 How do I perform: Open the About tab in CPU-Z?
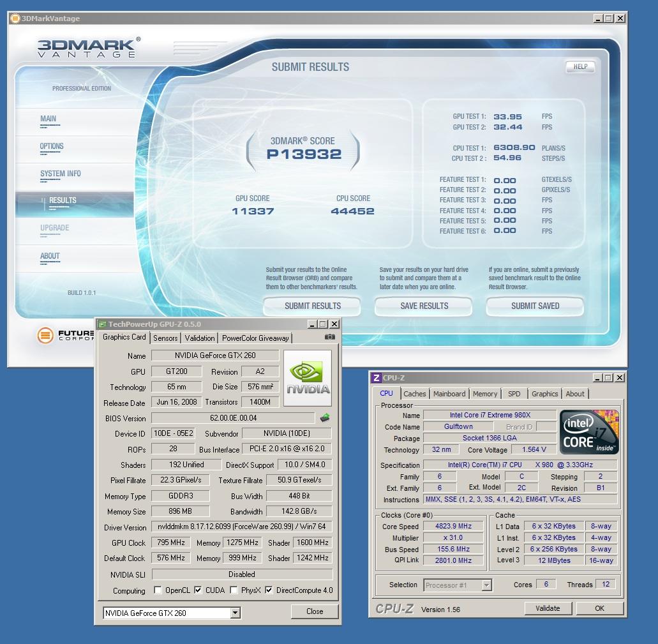[x=575, y=394]
